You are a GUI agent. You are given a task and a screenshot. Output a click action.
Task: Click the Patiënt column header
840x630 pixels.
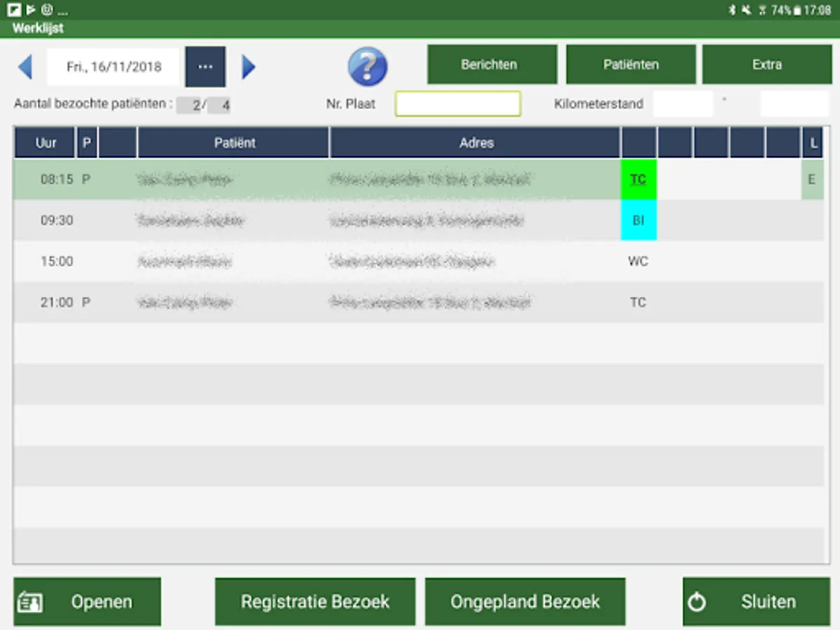(234, 143)
